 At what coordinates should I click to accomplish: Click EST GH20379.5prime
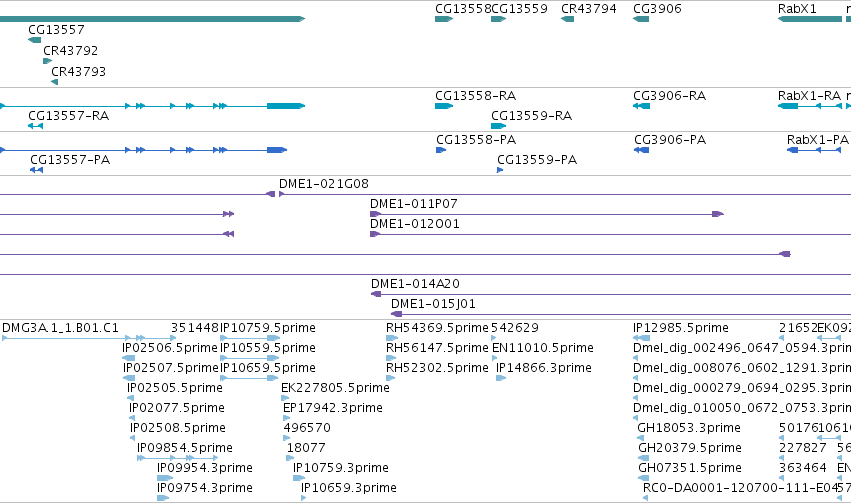[644, 459]
